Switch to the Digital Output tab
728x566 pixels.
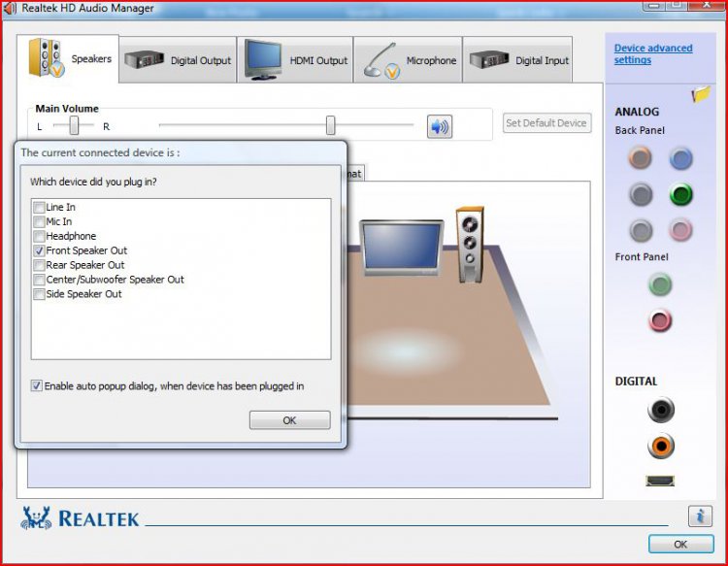pyautogui.click(x=178, y=60)
